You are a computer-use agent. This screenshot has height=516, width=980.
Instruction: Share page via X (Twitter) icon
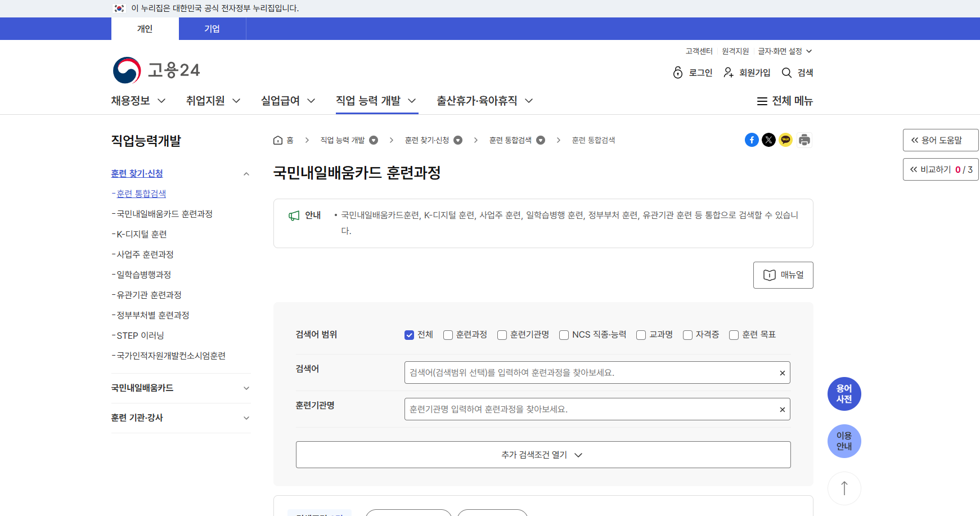click(768, 140)
